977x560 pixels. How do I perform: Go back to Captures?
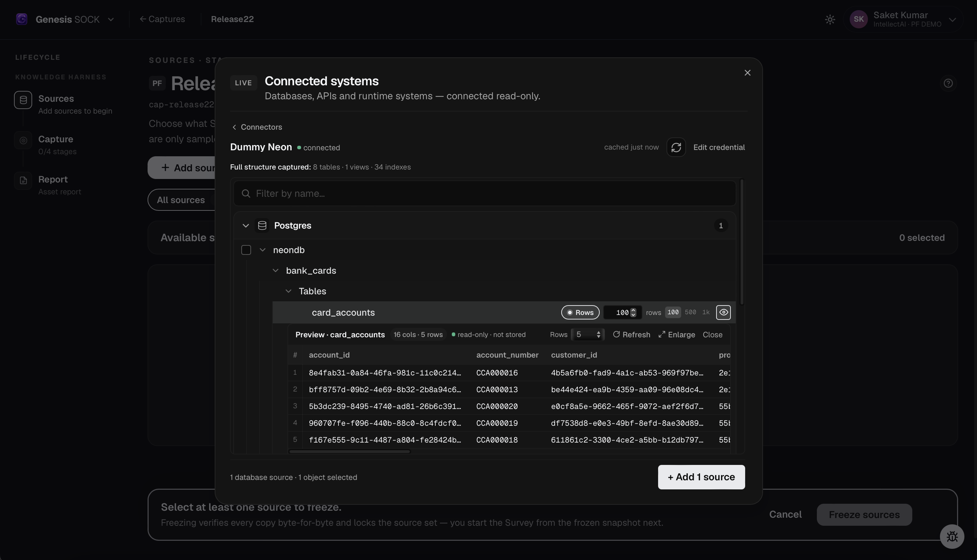[162, 19]
